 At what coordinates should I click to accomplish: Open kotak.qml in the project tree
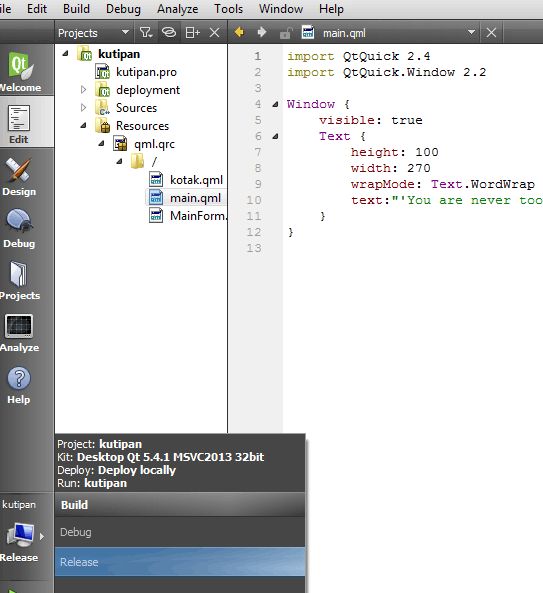(x=196, y=180)
